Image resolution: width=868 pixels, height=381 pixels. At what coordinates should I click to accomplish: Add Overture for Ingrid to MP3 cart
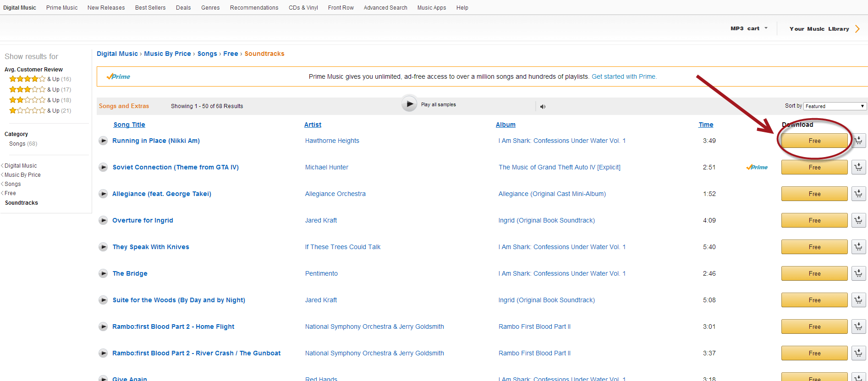pyautogui.click(x=858, y=220)
